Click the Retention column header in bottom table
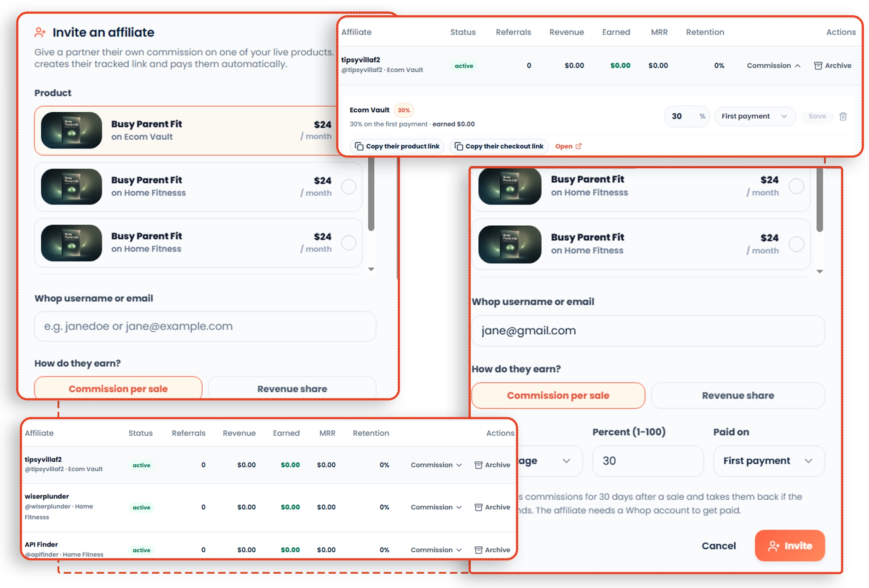The image size is (869, 588). 371,433
